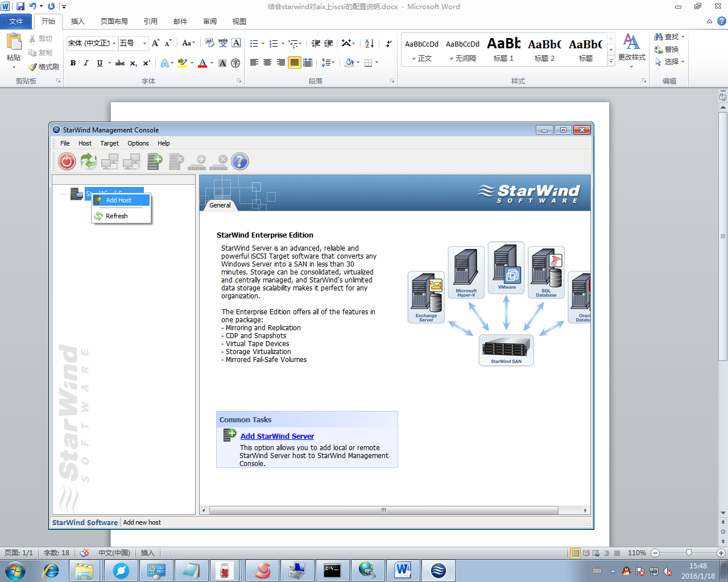Switch to the Review (审阅) tab

[x=210, y=21]
